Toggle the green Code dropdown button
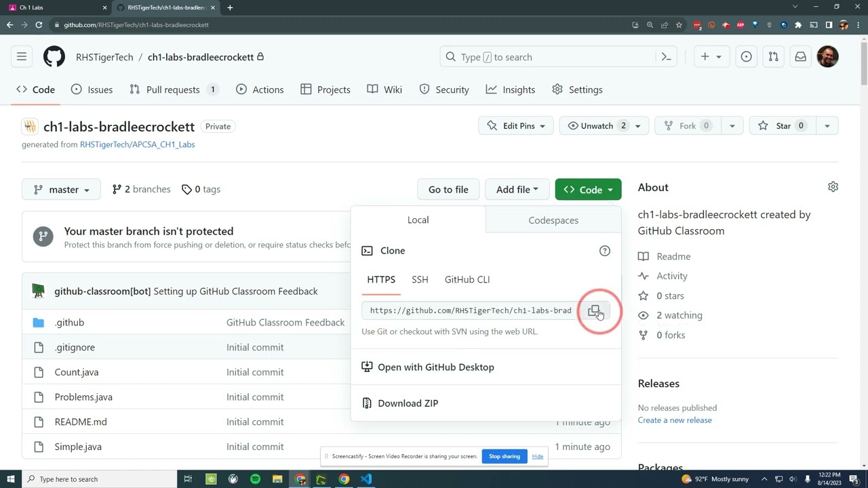 588,189
